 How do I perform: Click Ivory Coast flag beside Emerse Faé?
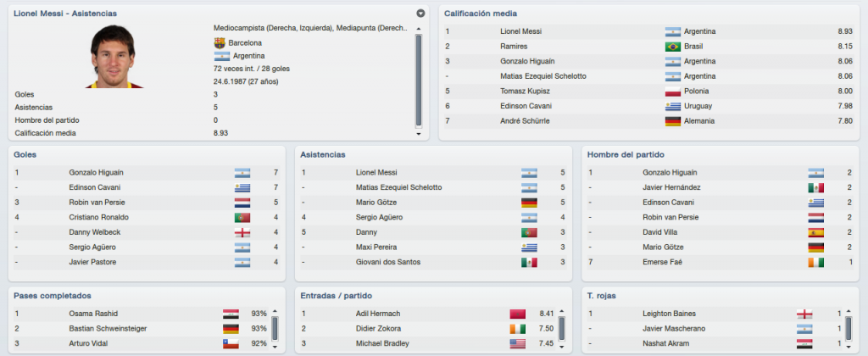[x=815, y=263]
